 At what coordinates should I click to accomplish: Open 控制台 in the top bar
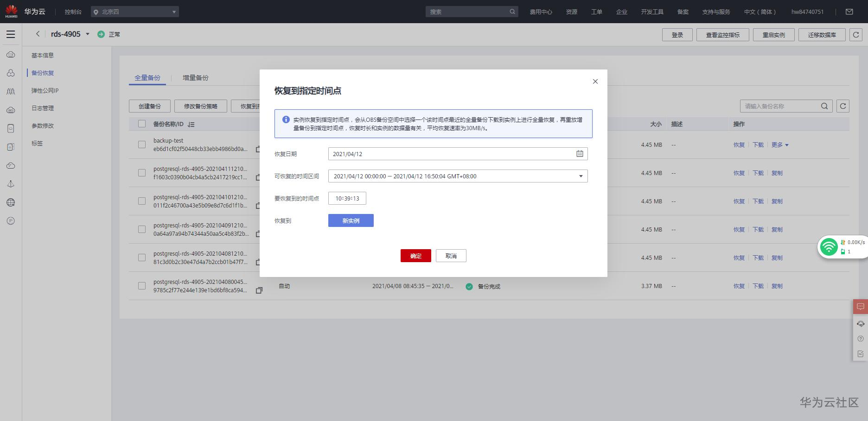click(73, 12)
